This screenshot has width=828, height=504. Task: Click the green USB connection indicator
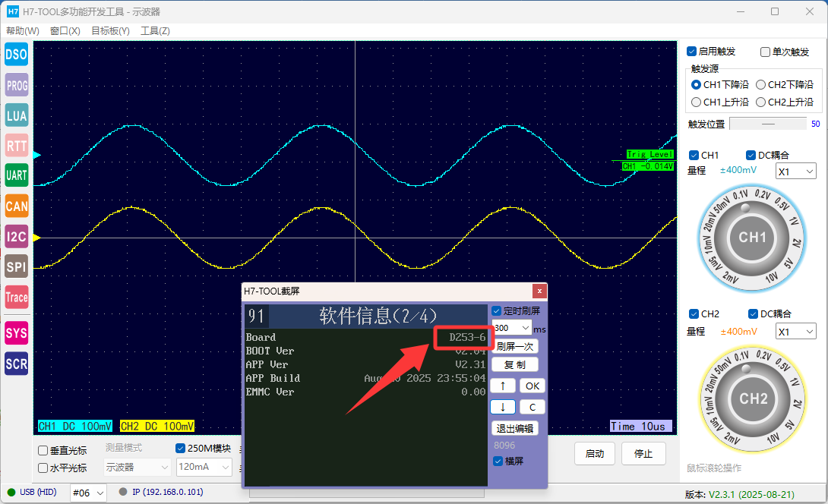[x=11, y=493]
